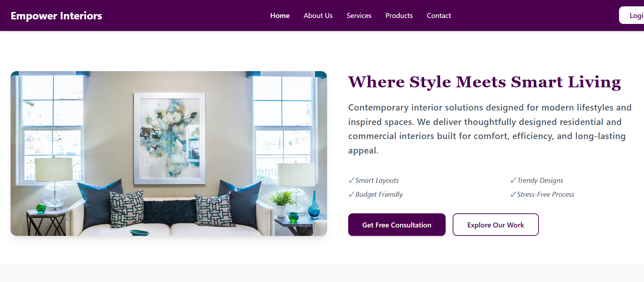The width and height of the screenshot is (644, 282).
Task: Click the Login button
Action: pyautogui.click(x=632, y=15)
